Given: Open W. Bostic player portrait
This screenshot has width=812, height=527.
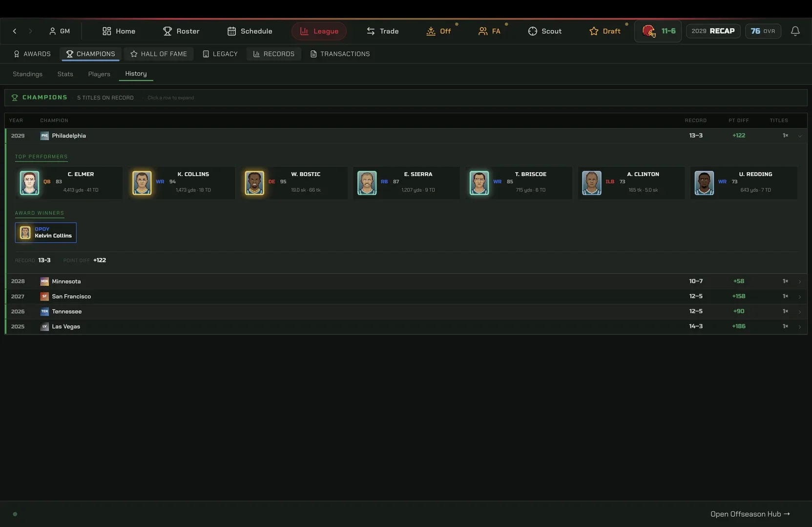Looking at the screenshot, I should pos(254,183).
